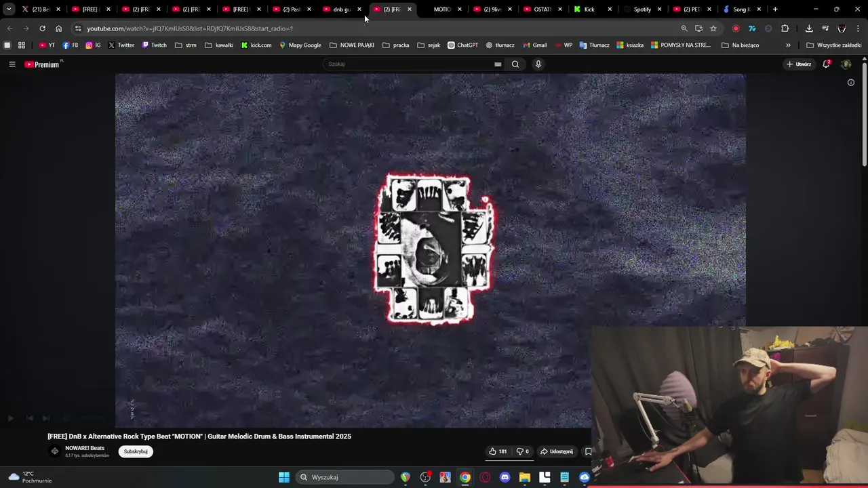Open a new Chrome tab

(x=775, y=9)
